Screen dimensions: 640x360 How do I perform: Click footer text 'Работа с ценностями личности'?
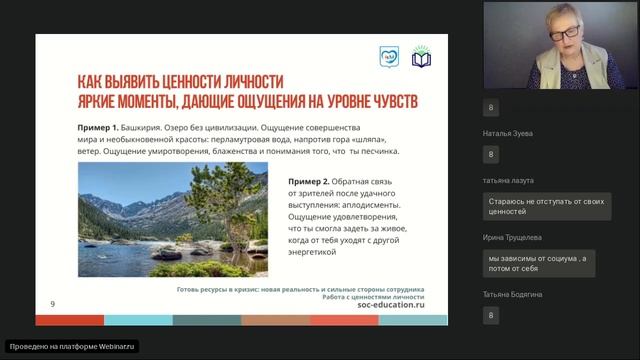pyautogui.click(x=373, y=297)
